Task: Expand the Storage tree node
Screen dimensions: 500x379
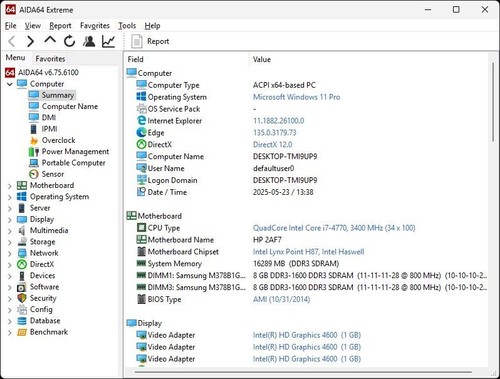Action: (x=10, y=242)
